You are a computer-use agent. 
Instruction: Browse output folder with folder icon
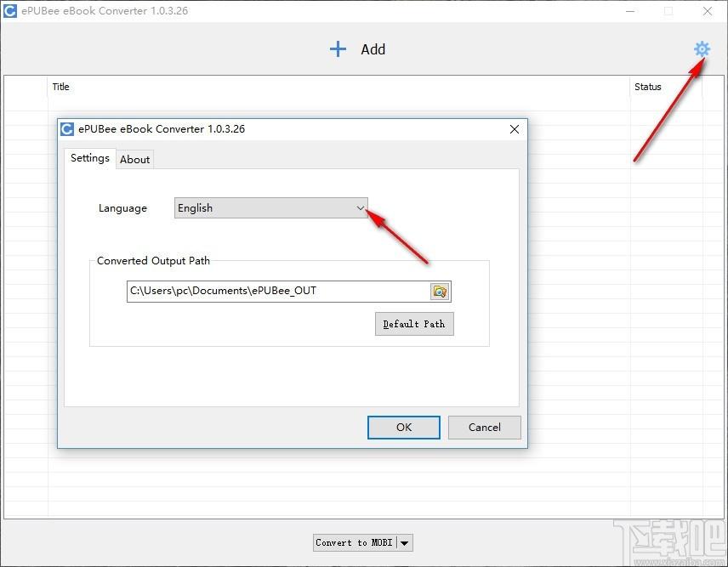(439, 292)
